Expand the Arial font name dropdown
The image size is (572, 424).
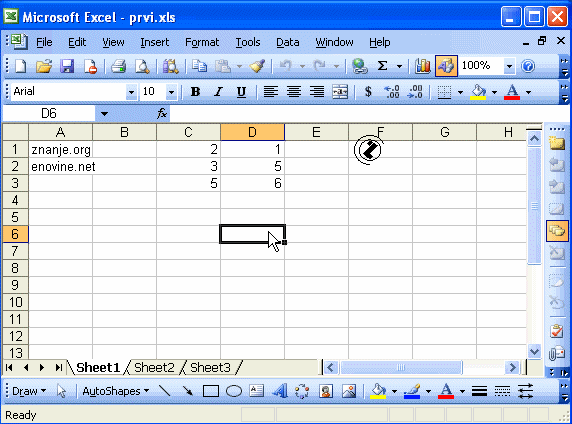tap(131, 92)
